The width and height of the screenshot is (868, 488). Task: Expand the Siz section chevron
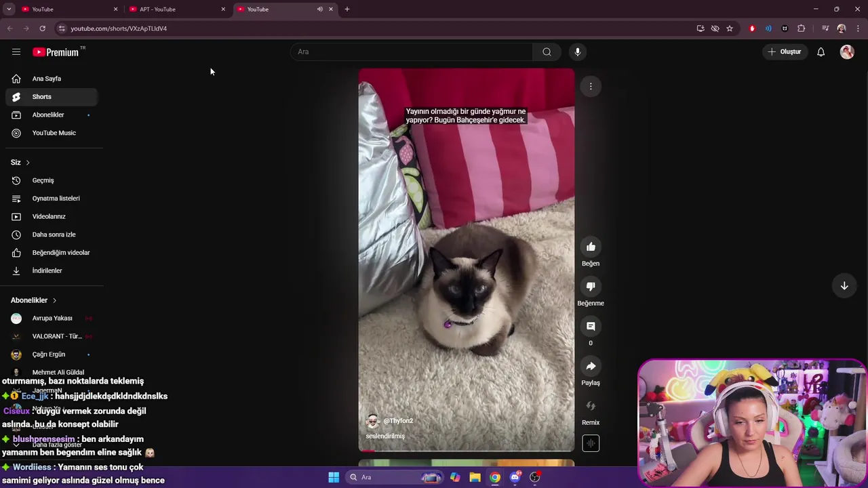click(x=28, y=163)
